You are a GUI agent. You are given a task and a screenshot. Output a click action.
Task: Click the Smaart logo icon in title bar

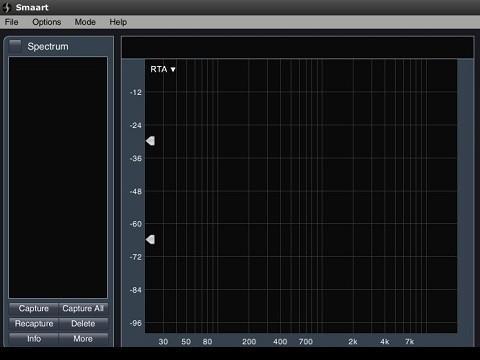tap(7, 7)
